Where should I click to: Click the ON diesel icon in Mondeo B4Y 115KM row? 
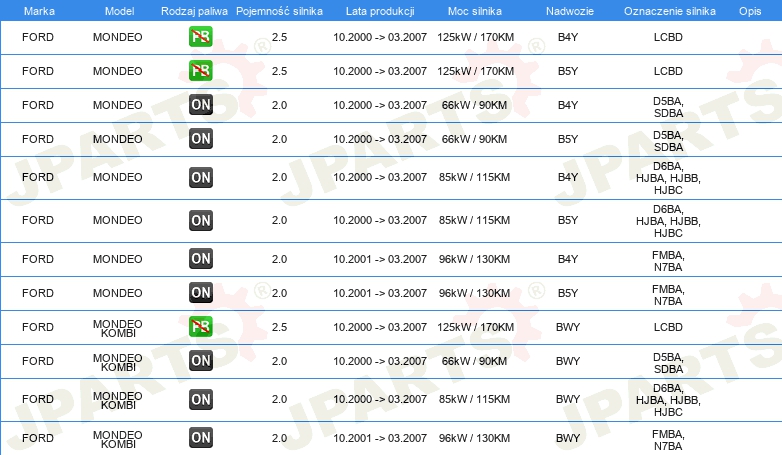200,177
